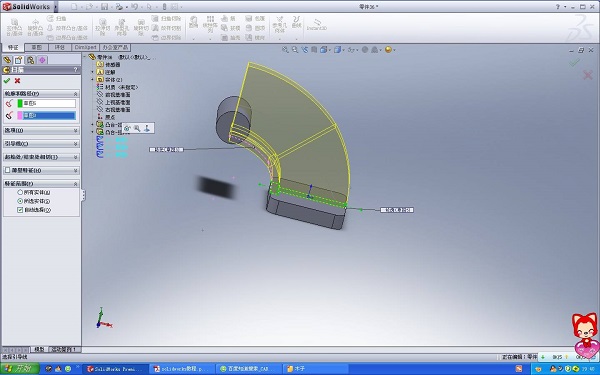Open the Motion Study 1 (运动算例1) bottom tab

(x=65, y=349)
